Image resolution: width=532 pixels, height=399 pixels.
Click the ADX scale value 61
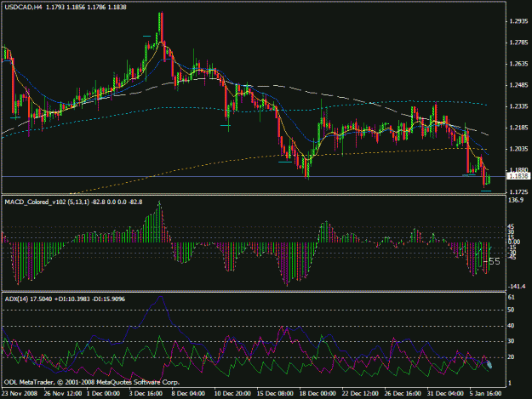512,297
